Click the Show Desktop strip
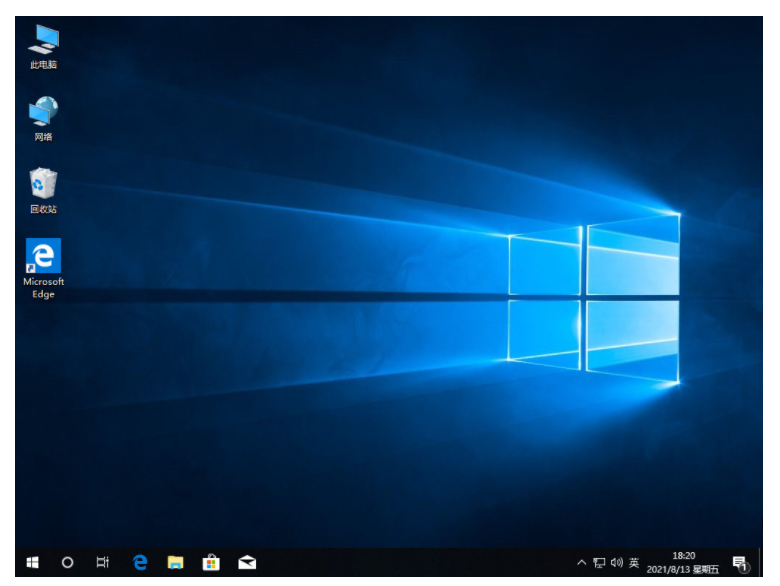 click(761, 563)
